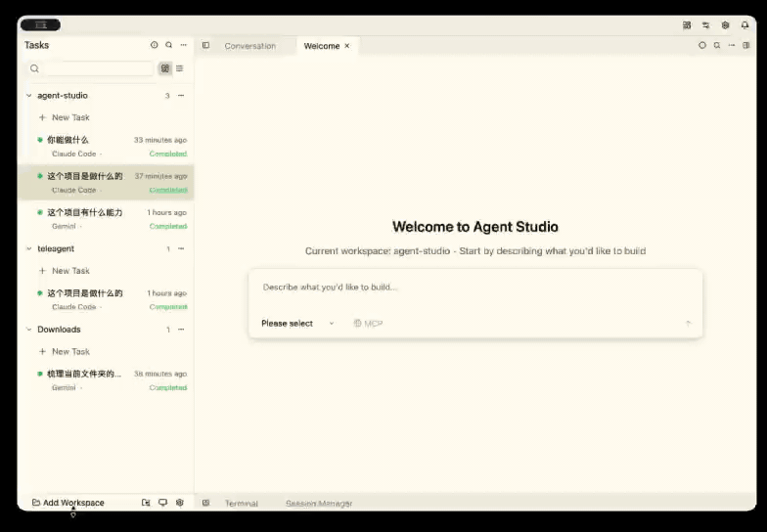Open settings gear in sidebar footer
The width and height of the screenshot is (767, 532).
180,503
